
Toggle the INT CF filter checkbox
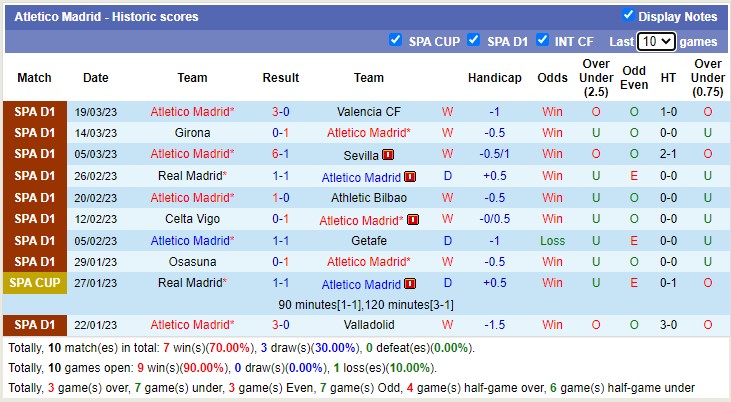[x=542, y=41]
